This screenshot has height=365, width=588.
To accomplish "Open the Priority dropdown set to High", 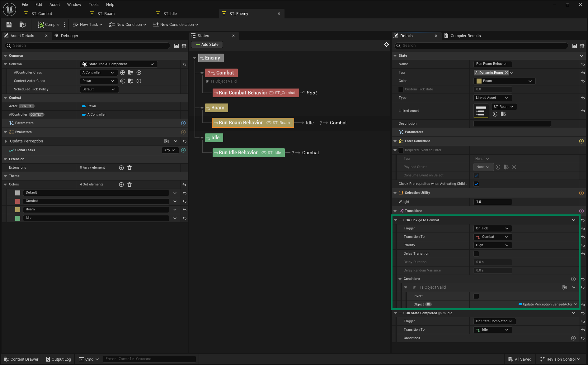I will [492, 245].
